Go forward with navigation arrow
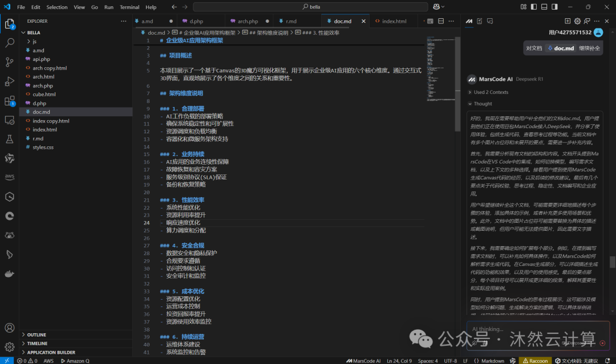The image size is (616, 364). click(185, 7)
